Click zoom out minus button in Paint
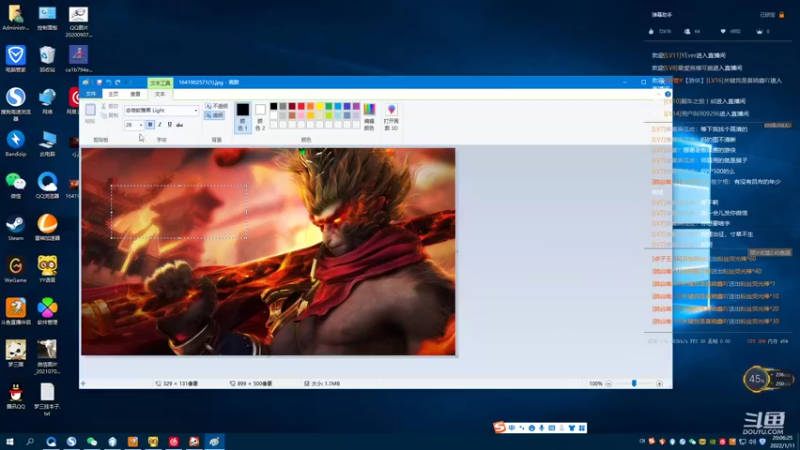800x450 pixels. point(609,383)
